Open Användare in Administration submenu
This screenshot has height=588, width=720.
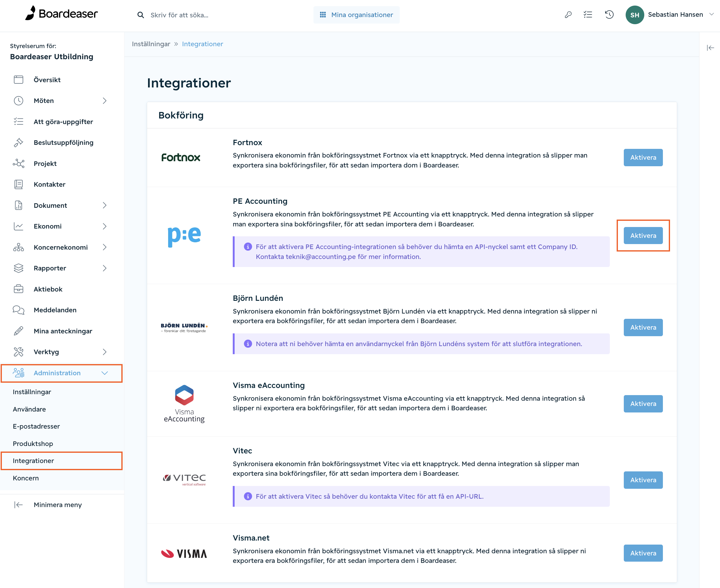pos(29,409)
